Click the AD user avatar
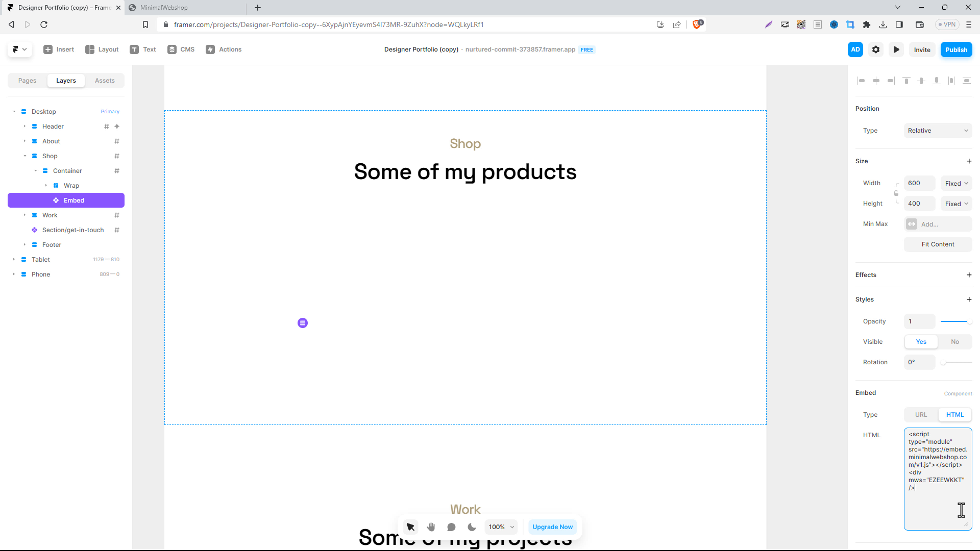Image resolution: width=980 pixels, height=551 pixels. point(855,49)
